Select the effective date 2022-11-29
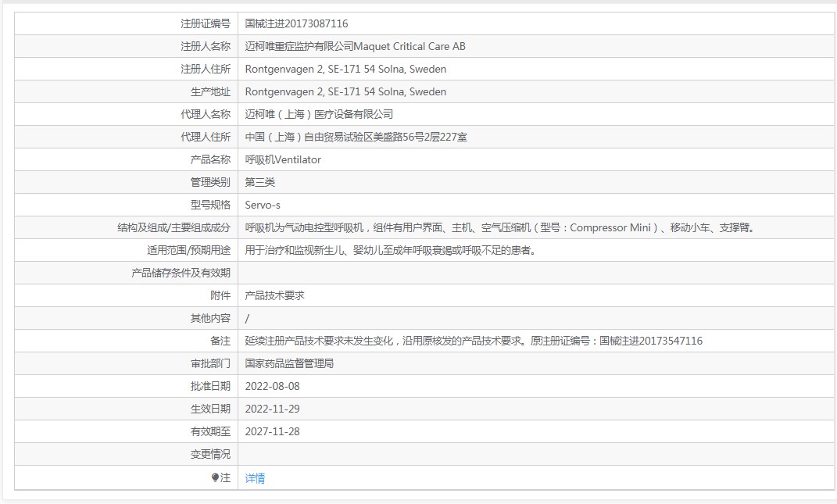This screenshot has height=504, width=837. (272, 409)
